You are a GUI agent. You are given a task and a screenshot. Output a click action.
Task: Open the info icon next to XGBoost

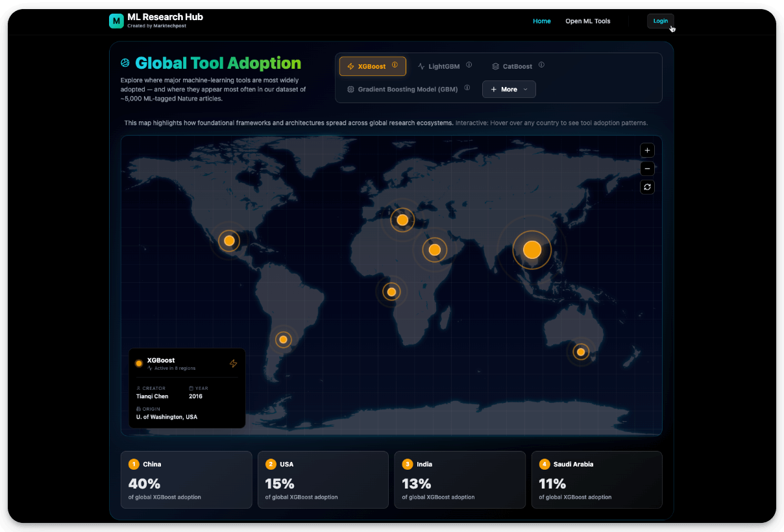[395, 65]
